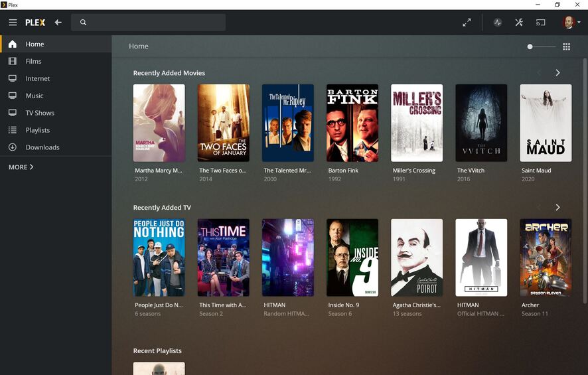Click '6 seasons' under People Just Do Nothing
Image resolution: width=588 pixels, height=375 pixels.
click(x=148, y=314)
